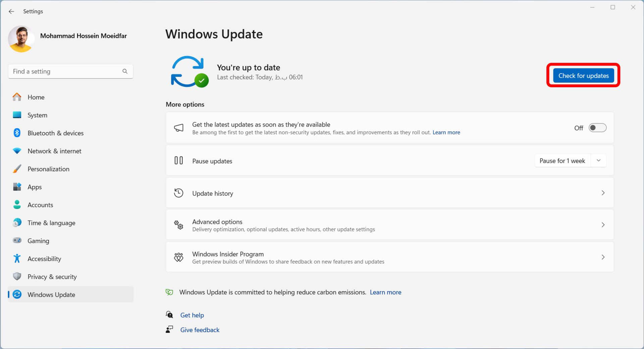This screenshot has height=349, width=644.
Task: Click the Get help headset icon
Action: (x=169, y=314)
